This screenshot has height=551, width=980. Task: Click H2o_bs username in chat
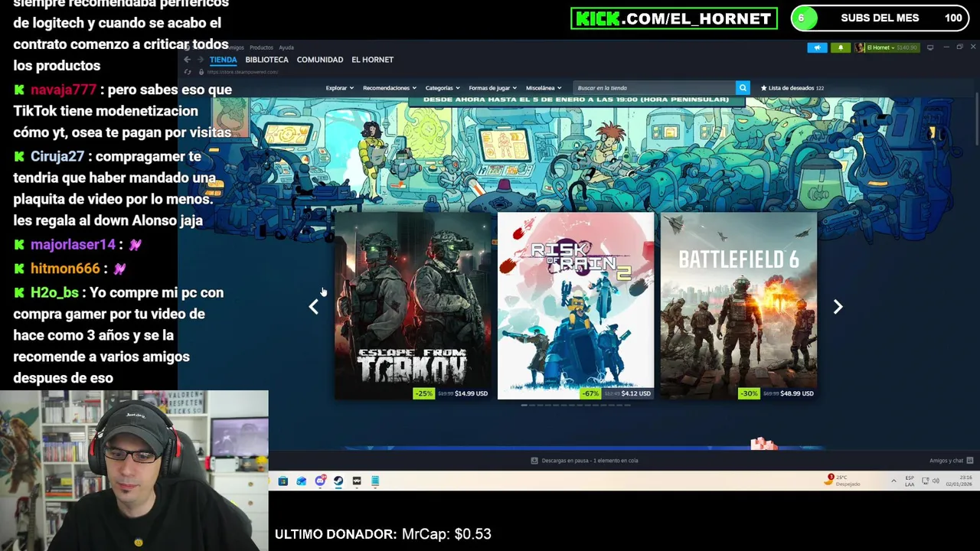click(x=54, y=293)
